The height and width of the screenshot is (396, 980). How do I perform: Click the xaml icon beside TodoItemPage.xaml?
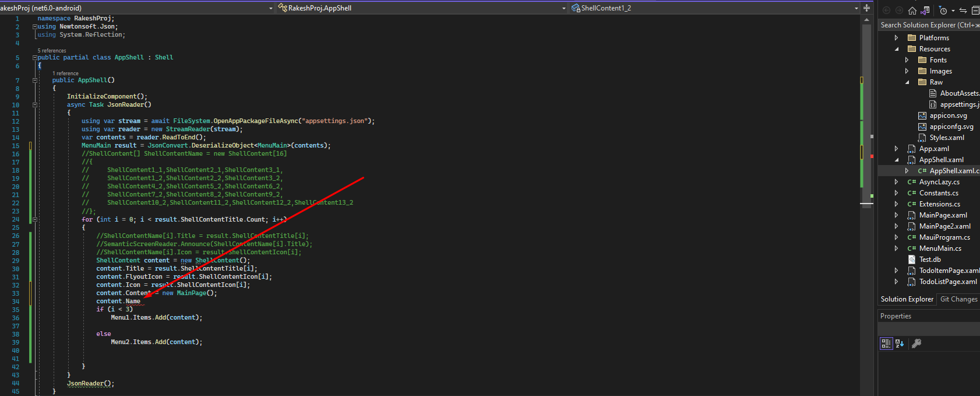click(x=912, y=271)
